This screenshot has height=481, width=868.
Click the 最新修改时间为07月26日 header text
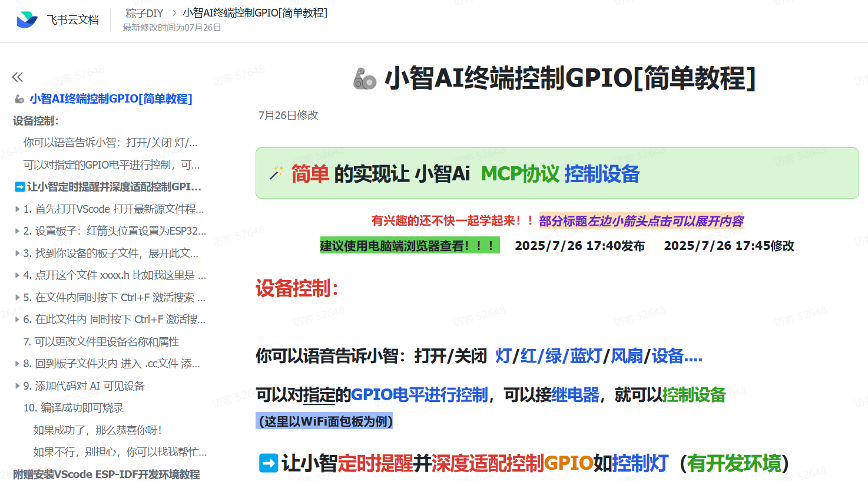point(172,28)
